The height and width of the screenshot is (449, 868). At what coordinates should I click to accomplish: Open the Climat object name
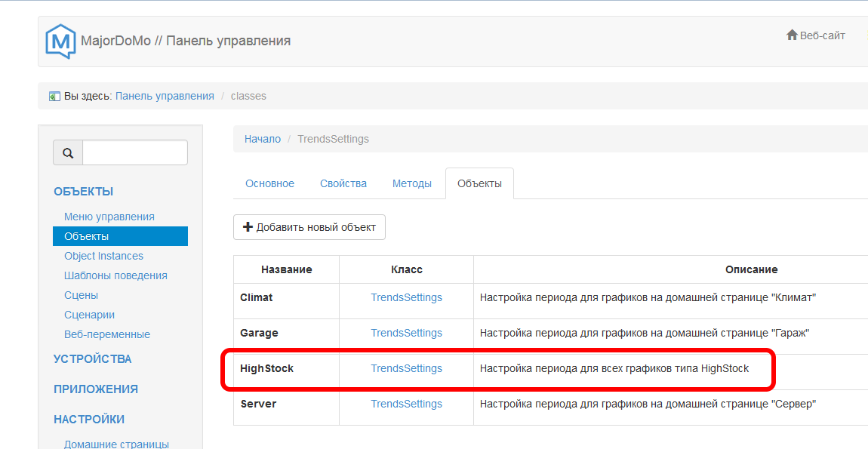tap(257, 297)
